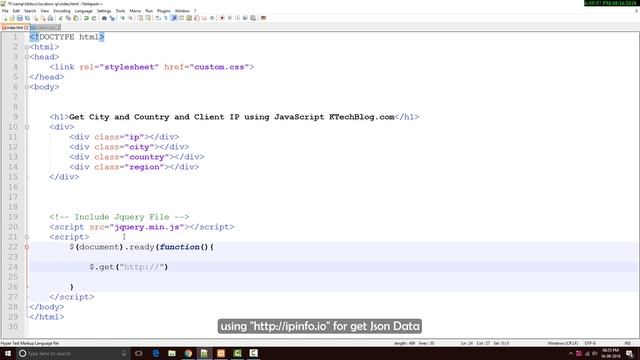The image size is (640, 360).
Task: Collapse the head tag fold marker
Action: coord(27,57)
